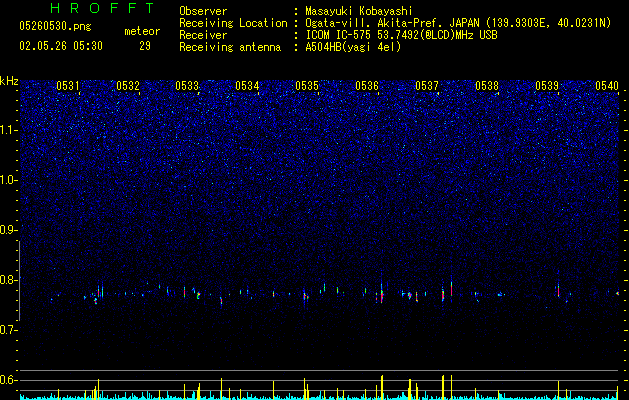Click the 0537 time marker
This screenshot has height=400, width=629.
pyautogui.click(x=427, y=85)
